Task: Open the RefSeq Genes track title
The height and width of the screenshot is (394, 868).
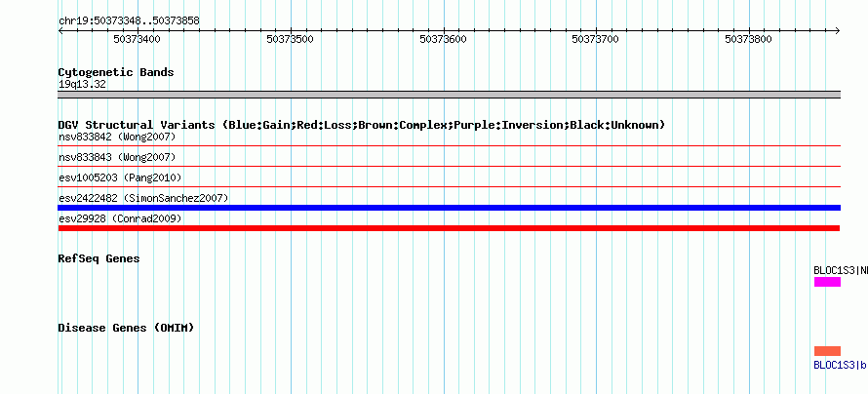Action: tap(99, 258)
